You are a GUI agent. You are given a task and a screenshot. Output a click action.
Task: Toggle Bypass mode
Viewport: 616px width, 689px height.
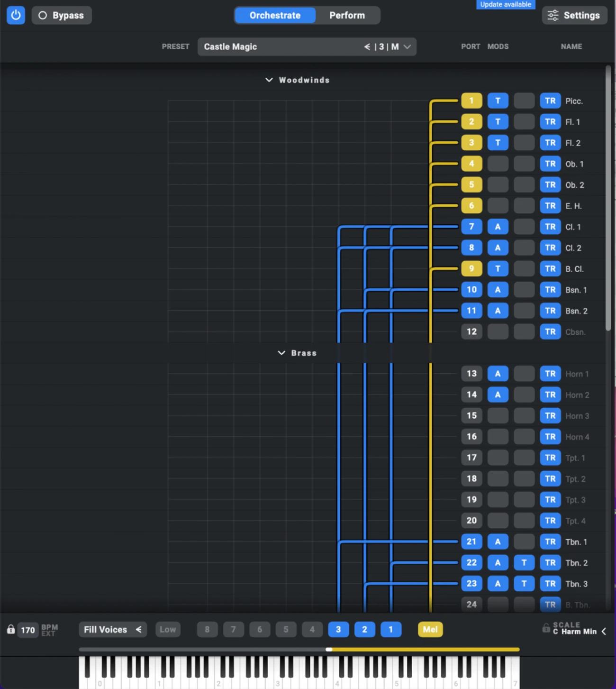(62, 15)
